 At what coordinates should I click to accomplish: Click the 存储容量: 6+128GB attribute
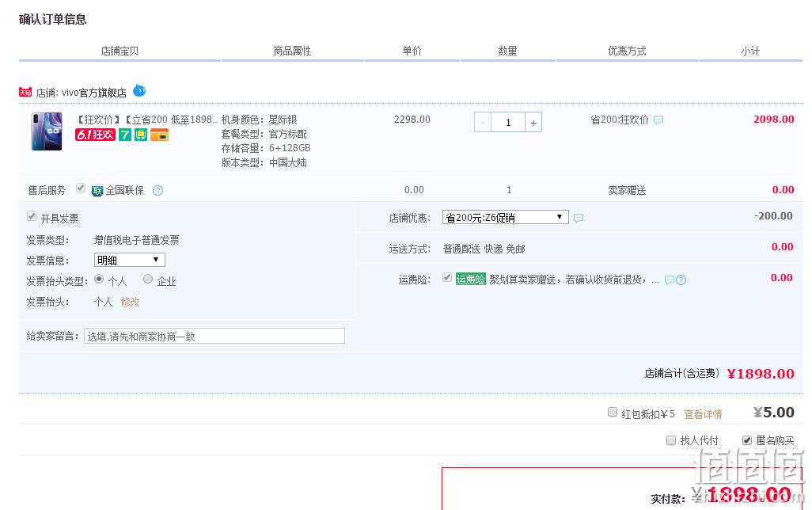click(x=266, y=148)
